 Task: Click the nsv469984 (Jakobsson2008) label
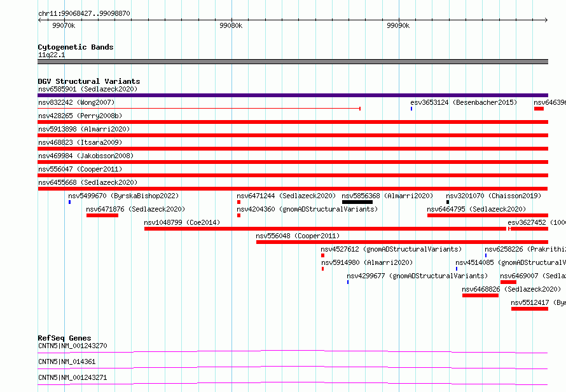[x=86, y=156]
